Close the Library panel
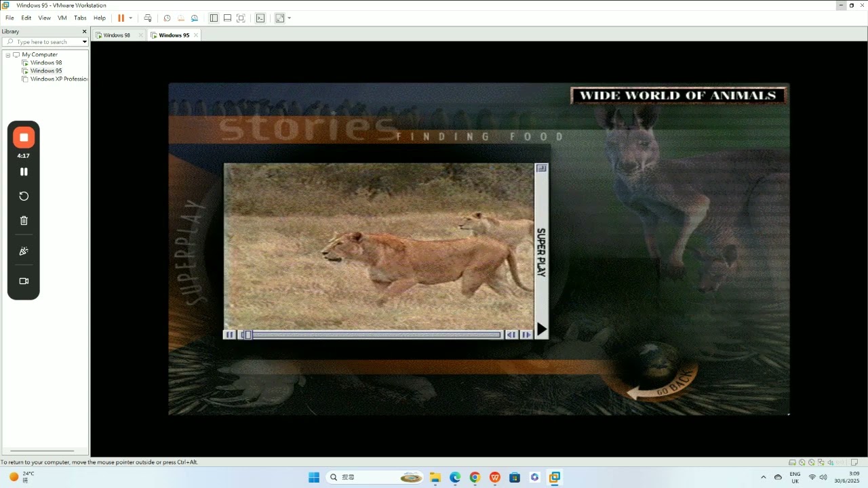The width and height of the screenshot is (868, 488). click(x=84, y=31)
